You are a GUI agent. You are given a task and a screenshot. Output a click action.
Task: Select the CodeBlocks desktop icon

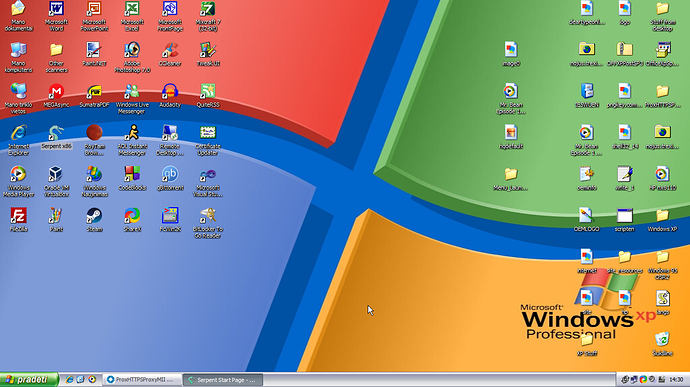[x=132, y=178]
